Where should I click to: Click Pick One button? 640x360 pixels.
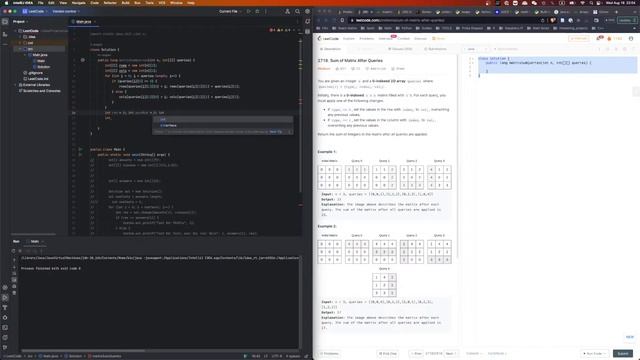point(388,353)
